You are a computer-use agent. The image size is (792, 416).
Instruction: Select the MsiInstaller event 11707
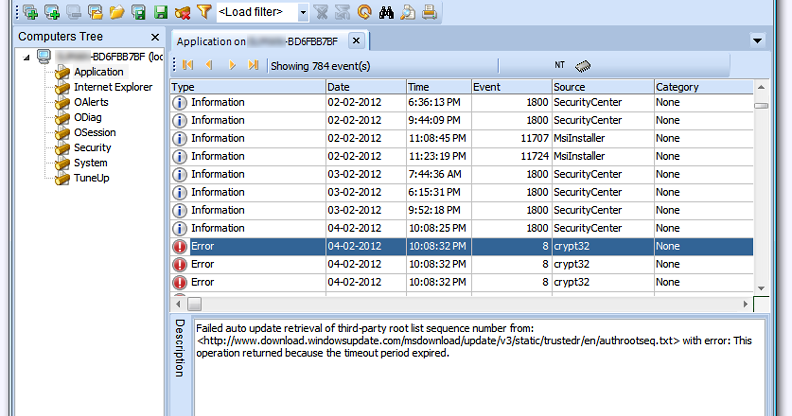click(462, 138)
